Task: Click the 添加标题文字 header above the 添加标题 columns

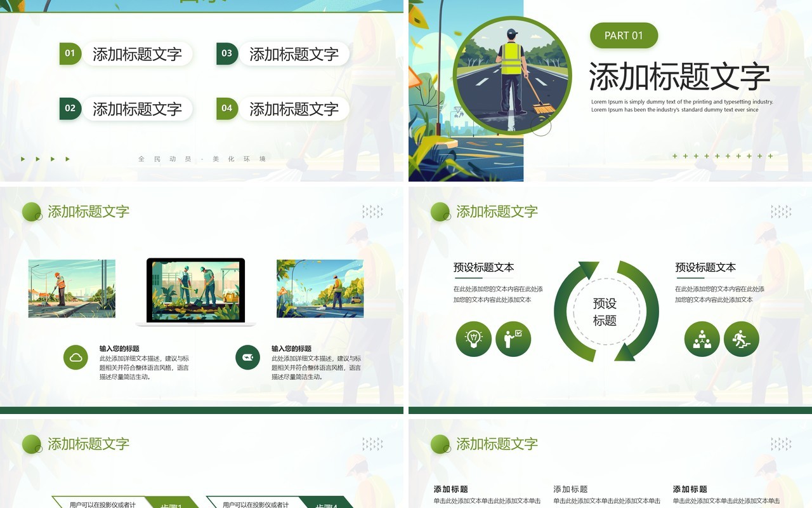Action: click(x=497, y=444)
